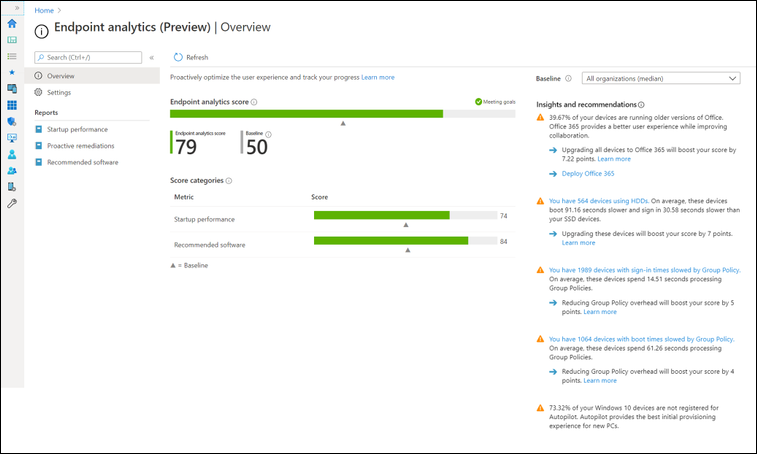The width and height of the screenshot is (757, 454).
Task: Collapse the side menu with double chevron
Action: pyautogui.click(x=152, y=58)
